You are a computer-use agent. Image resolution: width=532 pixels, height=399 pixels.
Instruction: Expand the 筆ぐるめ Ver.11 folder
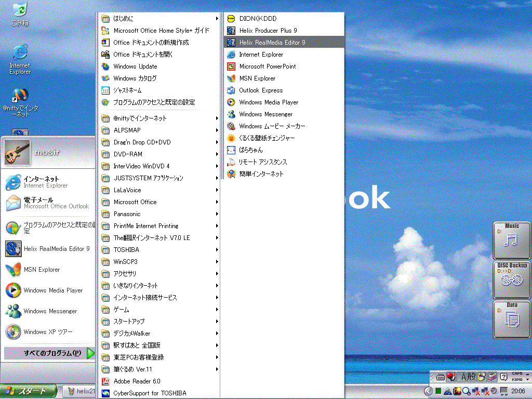click(x=159, y=369)
